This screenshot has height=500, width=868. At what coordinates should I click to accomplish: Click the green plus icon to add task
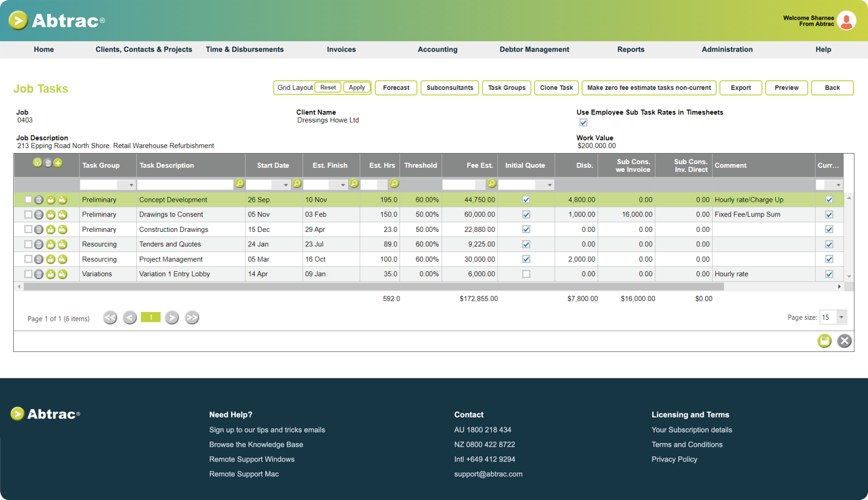[x=58, y=163]
